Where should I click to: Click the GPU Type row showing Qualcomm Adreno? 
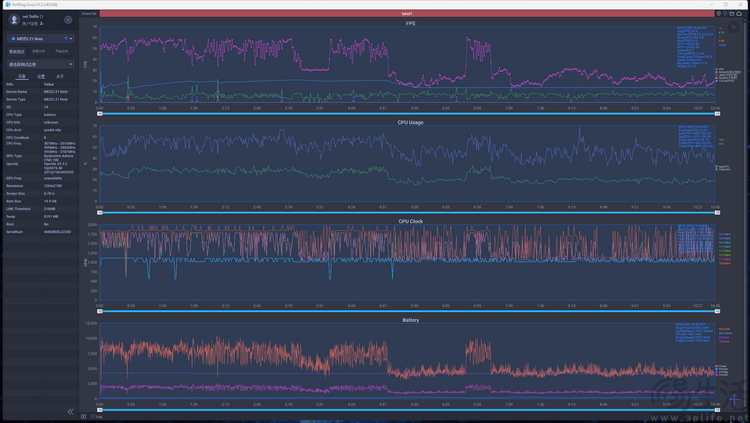pos(40,158)
